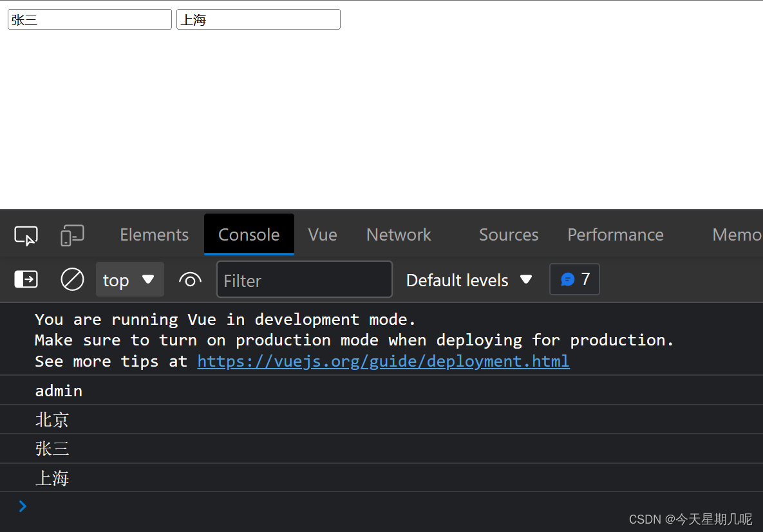Toggle visibility of verbose messages via Default levels
Image resolution: width=763 pixels, height=532 pixels.
[x=469, y=280]
